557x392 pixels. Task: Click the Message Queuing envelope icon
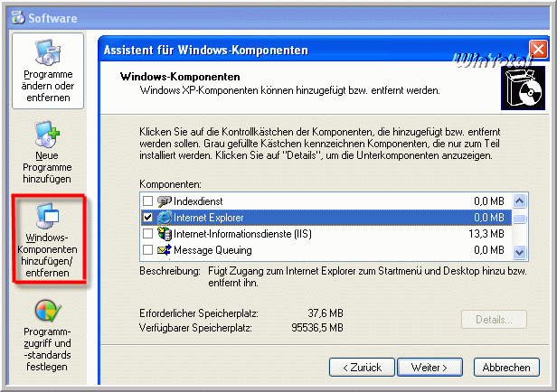click(x=165, y=250)
